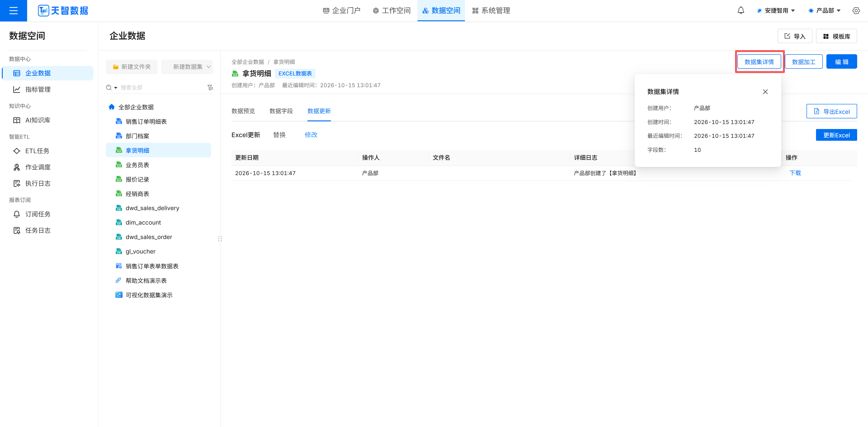The image size is (868, 427).
Task: Click the 编辑 button
Action: coord(841,62)
